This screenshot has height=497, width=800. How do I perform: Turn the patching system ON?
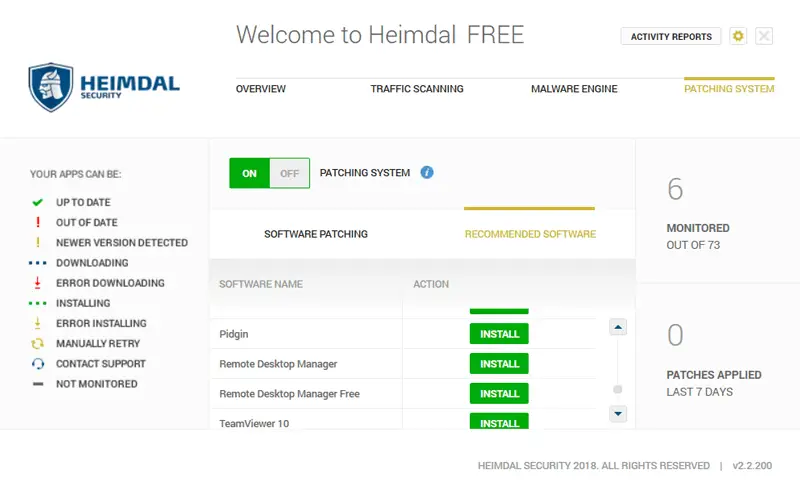(249, 173)
